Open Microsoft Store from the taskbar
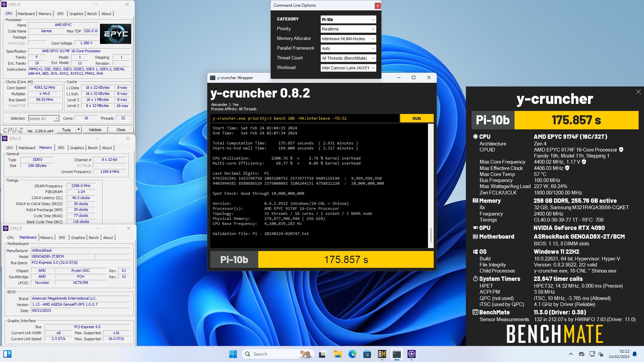This screenshot has height=362, width=644. click(x=367, y=354)
